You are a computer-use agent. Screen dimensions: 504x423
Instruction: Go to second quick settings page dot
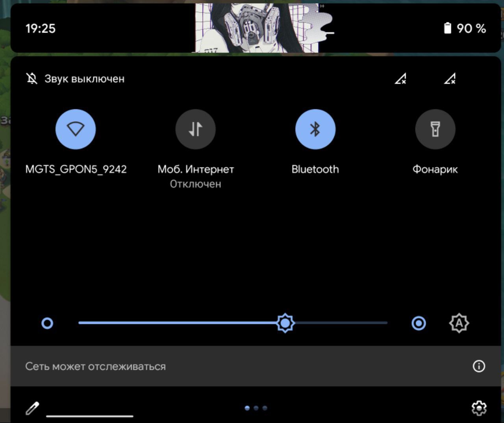tap(256, 408)
